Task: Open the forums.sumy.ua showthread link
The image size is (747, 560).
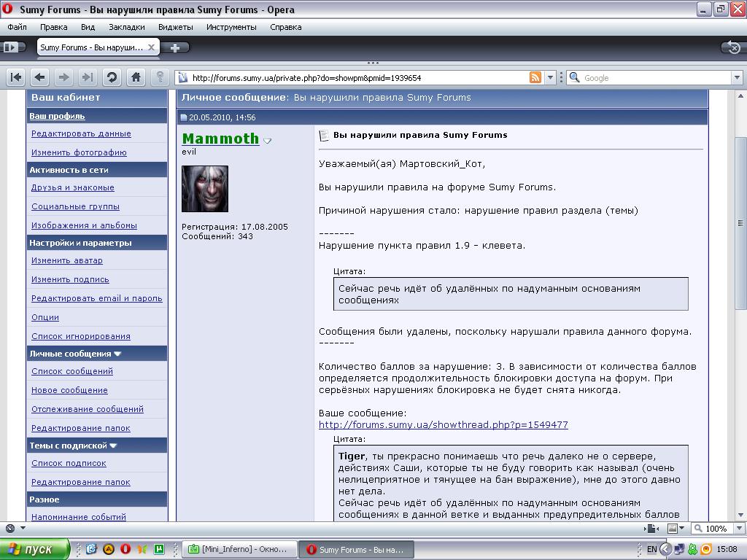Action: pyautogui.click(x=443, y=424)
